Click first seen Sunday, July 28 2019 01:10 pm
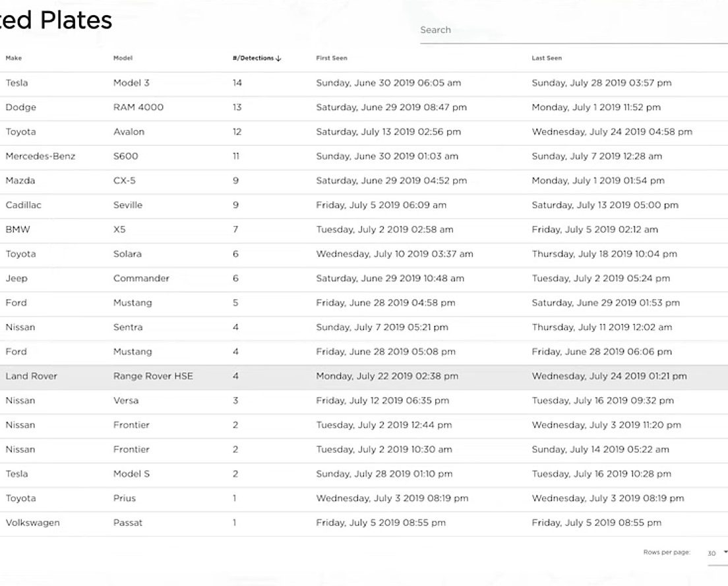The width and height of the screenshot is (728, 586). tap(384, 474)
